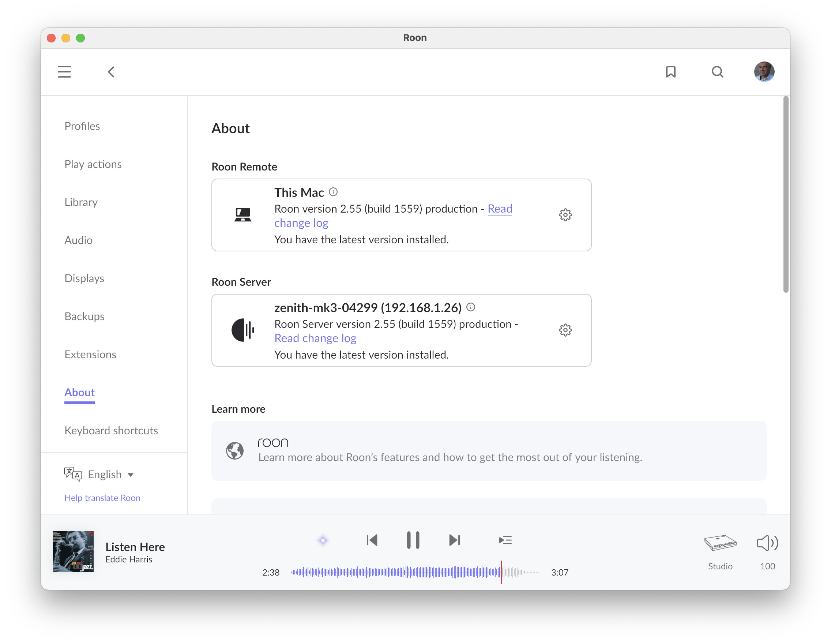Seek within the track waveform
This screenshot has width=831, height=644.
(x=415, y=572)
